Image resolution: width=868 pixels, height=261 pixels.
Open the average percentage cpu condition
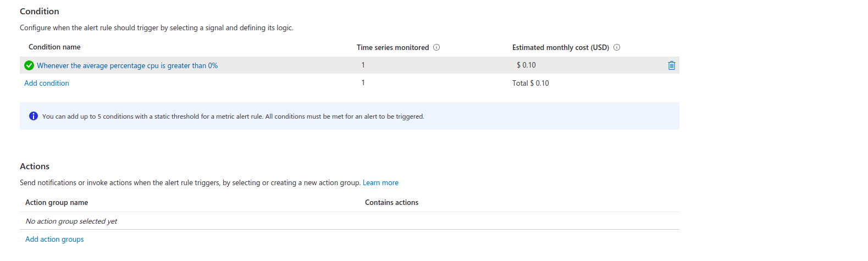(x=128, y=65)
